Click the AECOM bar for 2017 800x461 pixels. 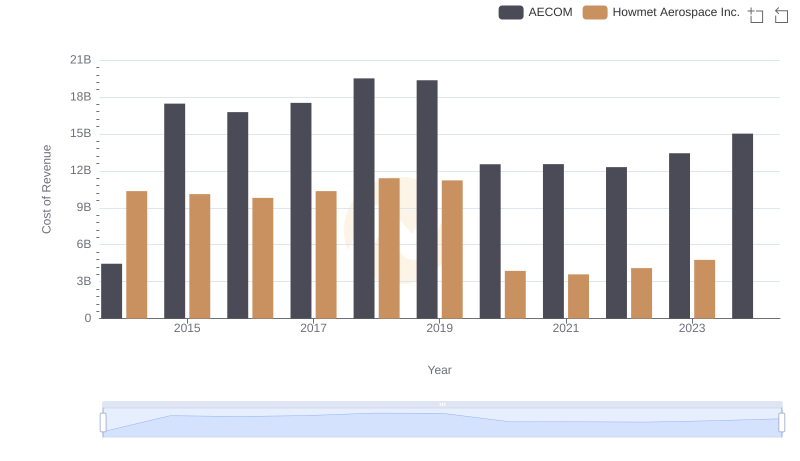click(x=301, y=211)
